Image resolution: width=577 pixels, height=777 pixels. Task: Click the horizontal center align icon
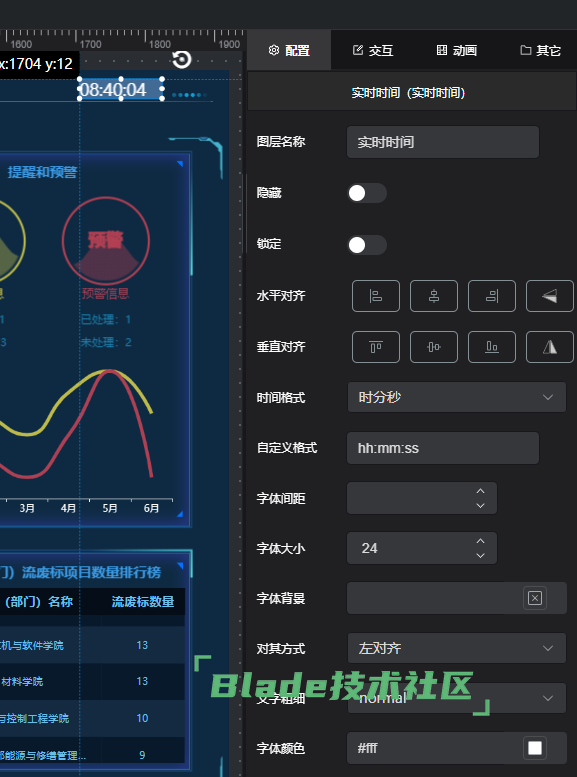click(434, 296)
